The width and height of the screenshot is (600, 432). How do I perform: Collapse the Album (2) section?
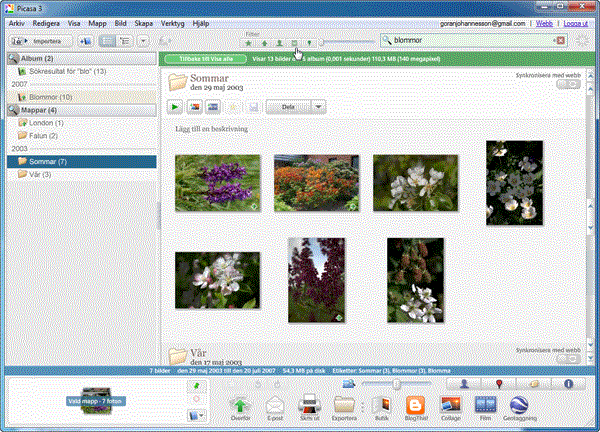coord(12,59)
